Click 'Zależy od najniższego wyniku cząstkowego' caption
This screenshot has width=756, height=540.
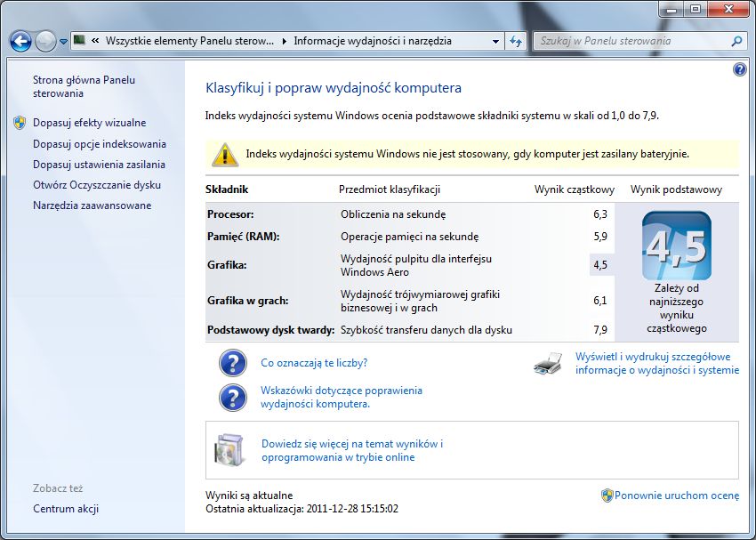pyautogui.click(x=677, y=309)
